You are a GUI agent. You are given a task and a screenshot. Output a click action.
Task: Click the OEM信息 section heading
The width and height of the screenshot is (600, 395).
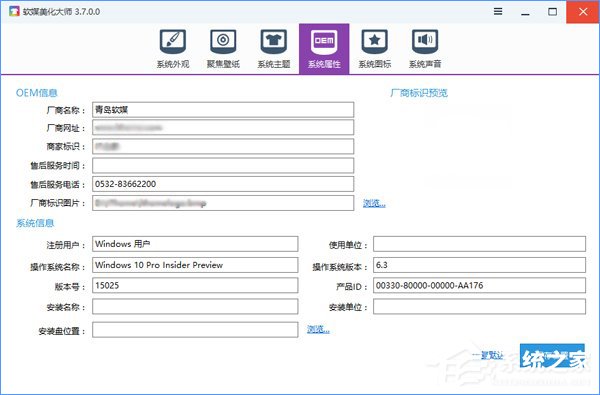coord(36,93)
